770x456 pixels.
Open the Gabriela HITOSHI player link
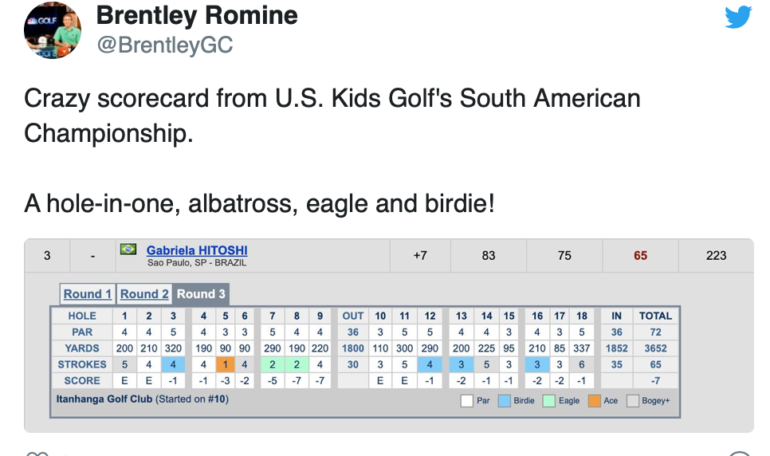(x=196, y=250)
